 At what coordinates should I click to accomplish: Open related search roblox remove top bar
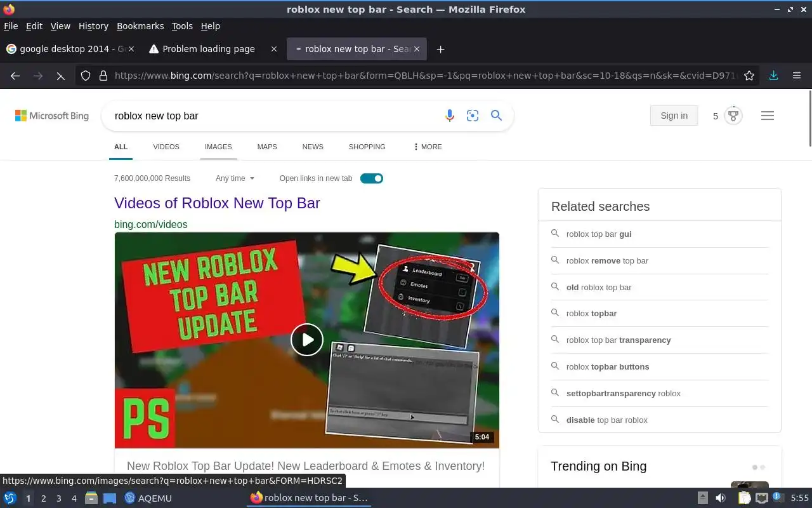pyautogui.click(x=607, y=260)
